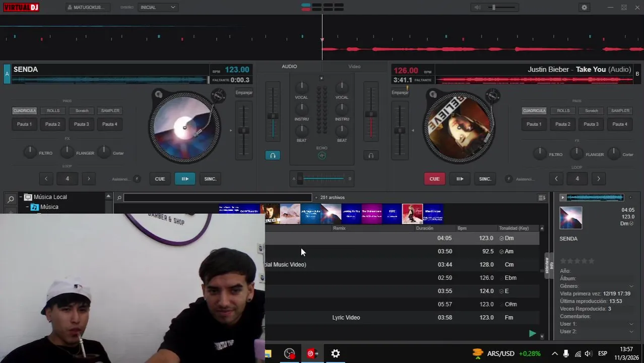Click the deck B BELIEVE turntable vinyl
Viewport: 644px width, 363px height.
[x=459, y=127]
